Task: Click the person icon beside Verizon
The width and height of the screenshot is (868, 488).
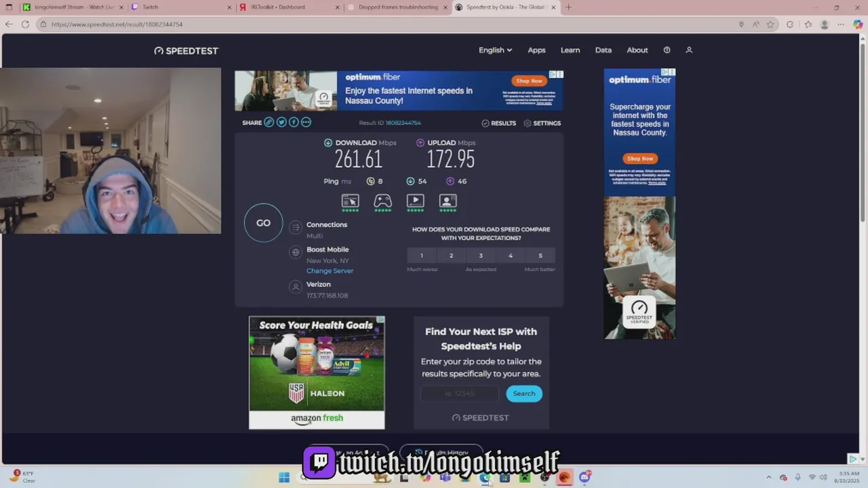Action: tap(295, 287)
